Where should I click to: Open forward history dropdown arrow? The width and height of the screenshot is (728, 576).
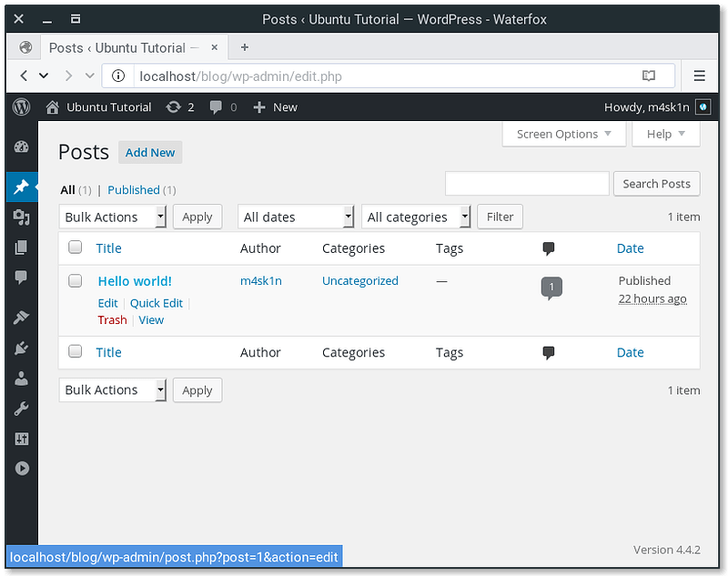[x=89, y=76]
